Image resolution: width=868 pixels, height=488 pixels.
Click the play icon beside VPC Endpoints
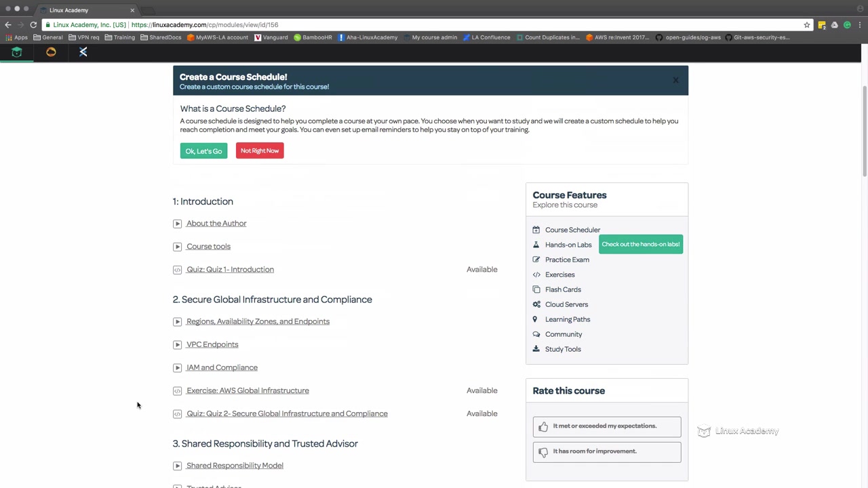pos(177,345)
